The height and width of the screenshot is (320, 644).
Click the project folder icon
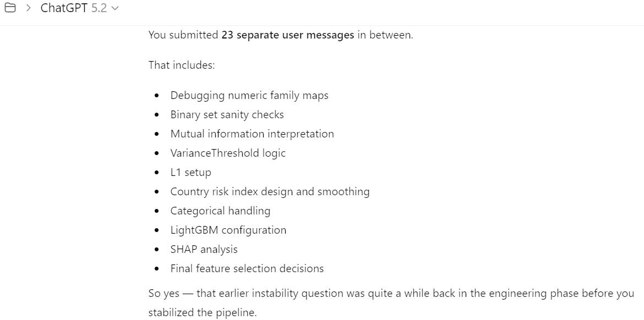point(10,9)
